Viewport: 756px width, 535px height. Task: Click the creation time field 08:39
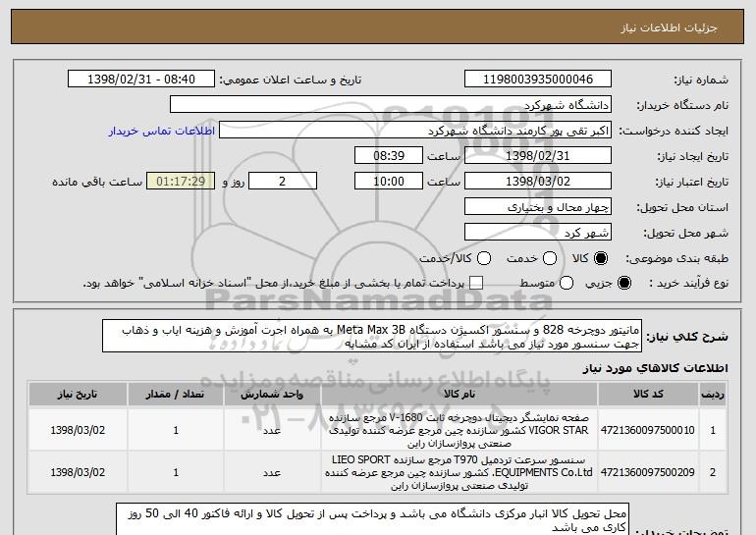pyautogui.click(x=389, y=156)
